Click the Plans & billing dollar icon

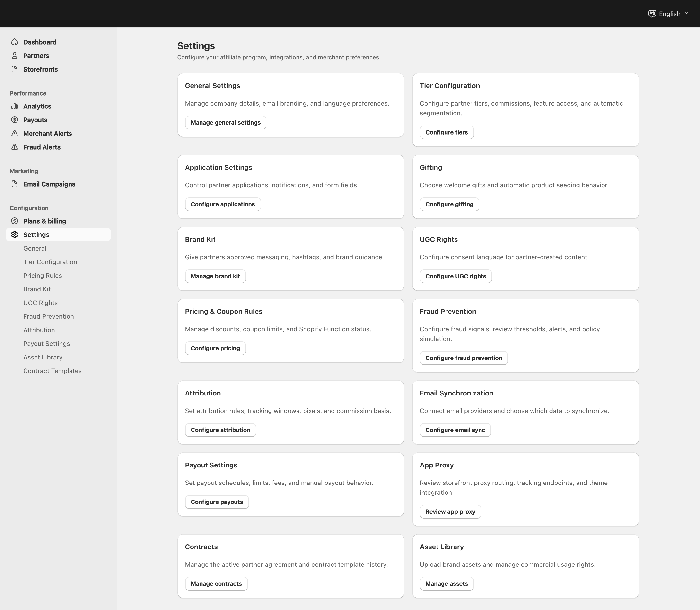tap(15, 221)
